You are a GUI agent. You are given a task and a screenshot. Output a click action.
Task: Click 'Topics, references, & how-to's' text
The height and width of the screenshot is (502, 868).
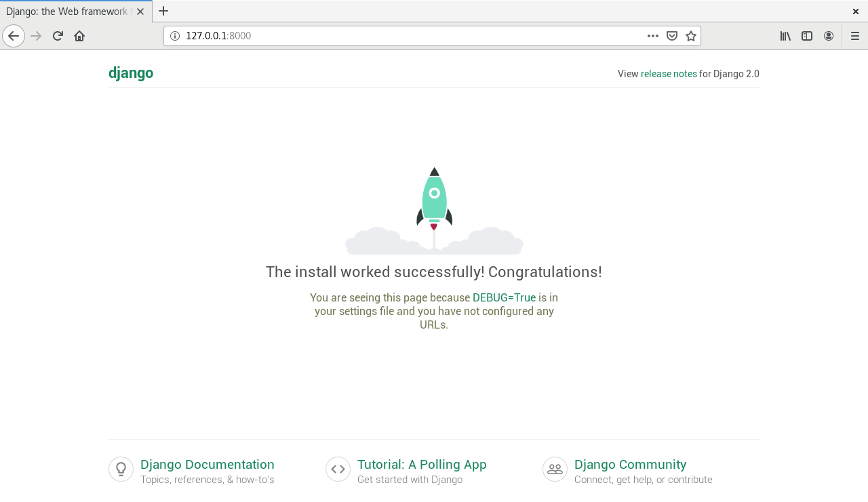(208, 480)
